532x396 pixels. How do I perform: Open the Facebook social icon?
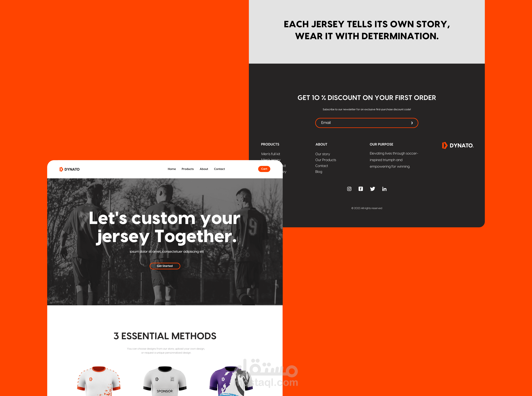[x=361, y=189]
